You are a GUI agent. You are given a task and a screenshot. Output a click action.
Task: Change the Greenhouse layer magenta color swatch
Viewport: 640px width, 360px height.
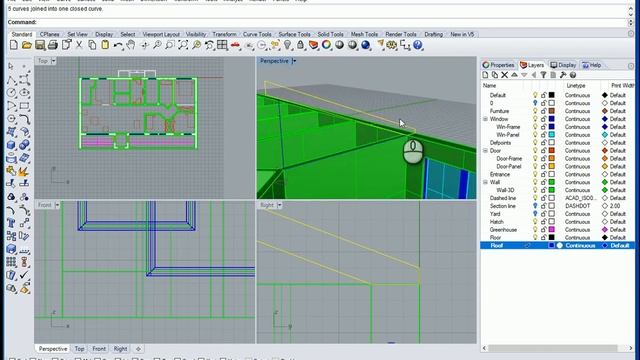point(551,230)
